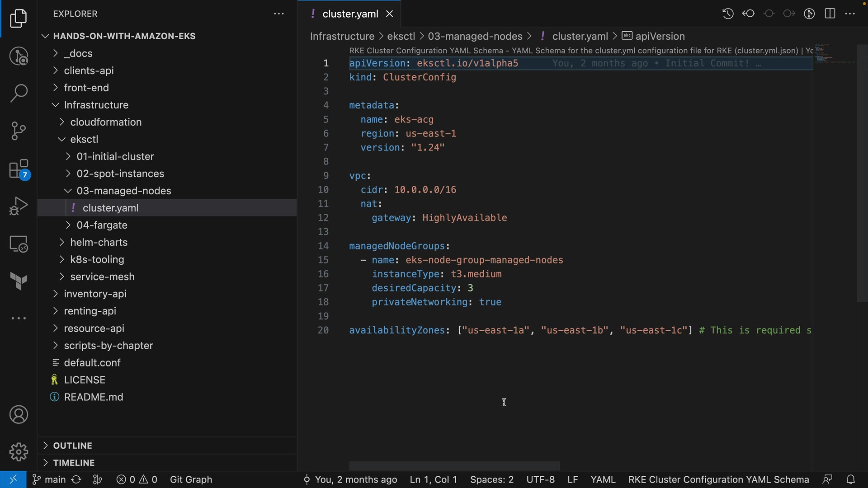The height and width of the screenshot is (488, 868).
Task: Click the main branch status button
Action: [49, 479]
